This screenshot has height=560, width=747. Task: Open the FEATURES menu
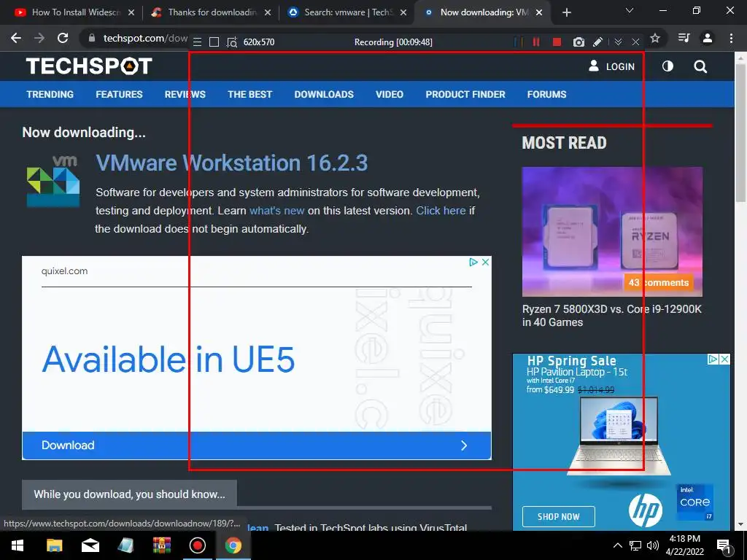point(119,94)
